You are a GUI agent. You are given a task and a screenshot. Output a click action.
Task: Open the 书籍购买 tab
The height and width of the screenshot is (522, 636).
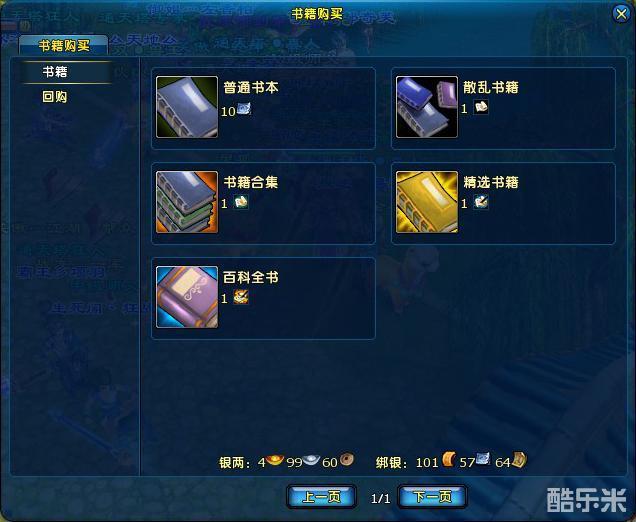click(x=64, y=45)
